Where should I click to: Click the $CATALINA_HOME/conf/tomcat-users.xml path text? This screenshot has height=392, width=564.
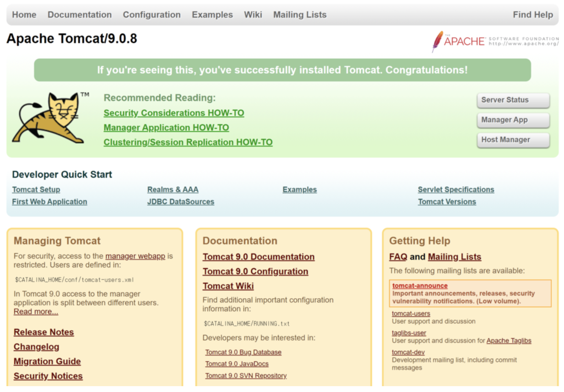[74, 280]
